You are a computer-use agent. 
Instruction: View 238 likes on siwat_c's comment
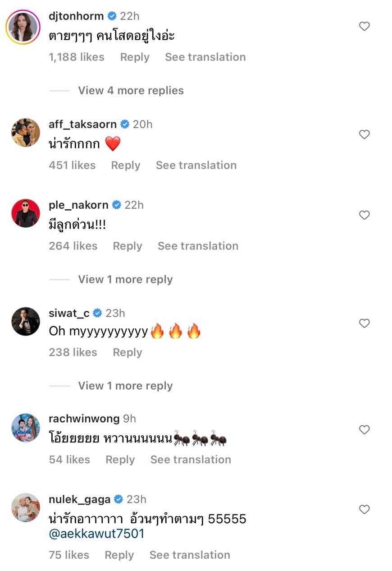coord(73,352)
